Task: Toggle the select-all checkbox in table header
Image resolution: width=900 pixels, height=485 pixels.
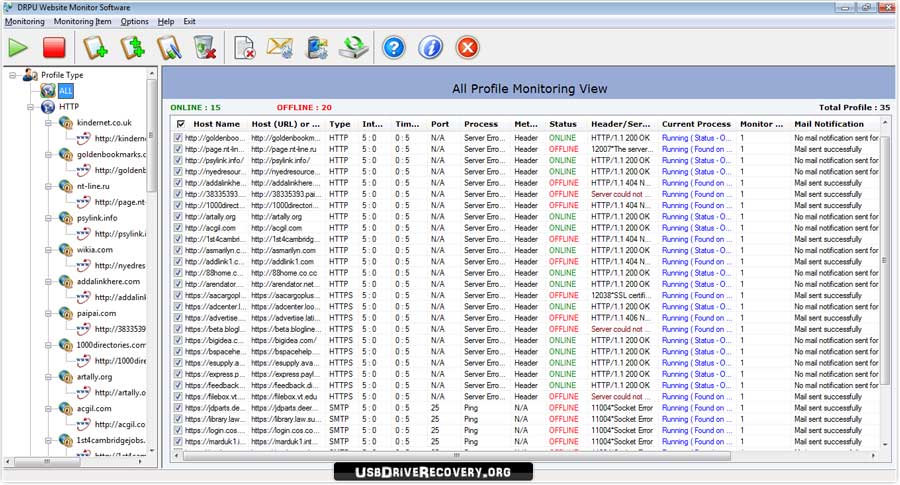Action: (181, 124)
